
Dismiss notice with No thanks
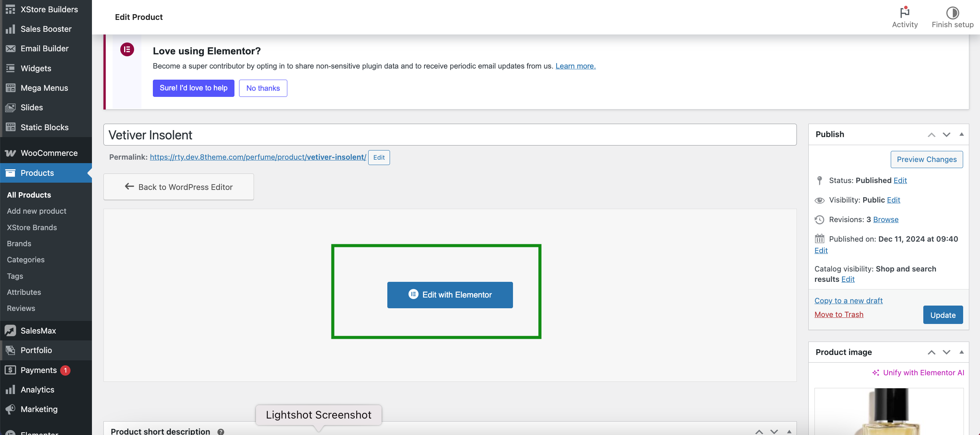click(263, 88)
